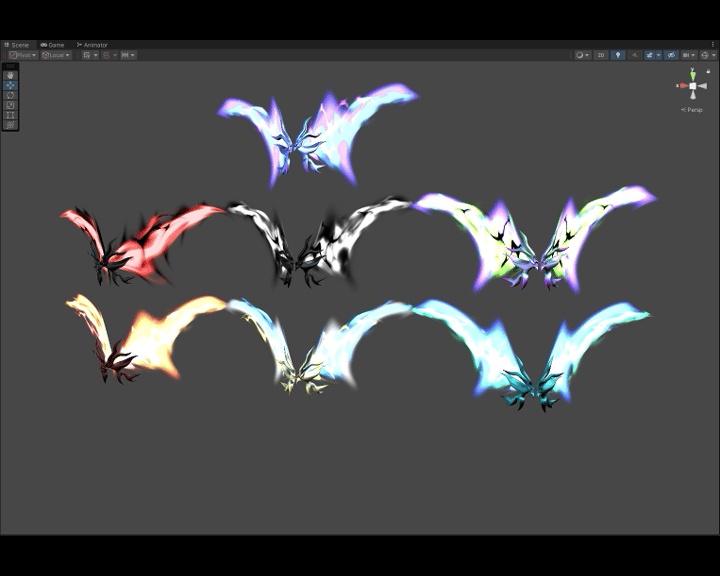The height and width of the screenshot is (576, 720).
Task: Switch to the Animator tab
Action: (x=92, y=45)
